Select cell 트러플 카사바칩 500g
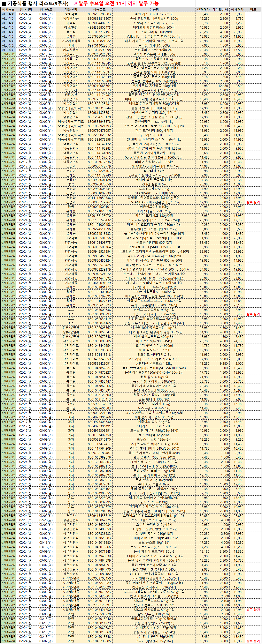This screenshot has width=262, height=644. point(154,46)
